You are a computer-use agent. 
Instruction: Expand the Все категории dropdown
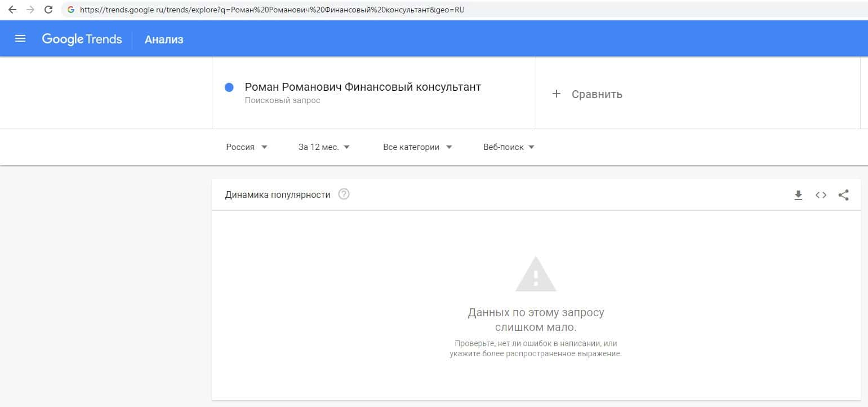417,147
